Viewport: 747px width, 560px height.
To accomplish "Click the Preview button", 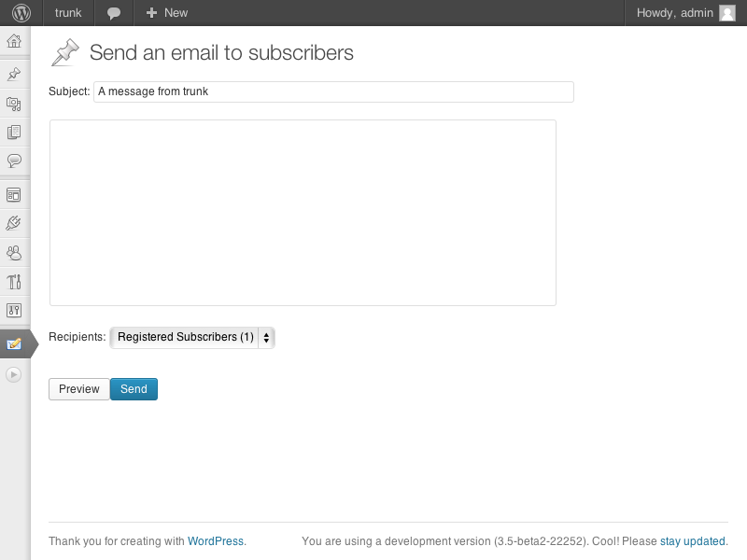I will pyautogui.click(x=79, y=389).
